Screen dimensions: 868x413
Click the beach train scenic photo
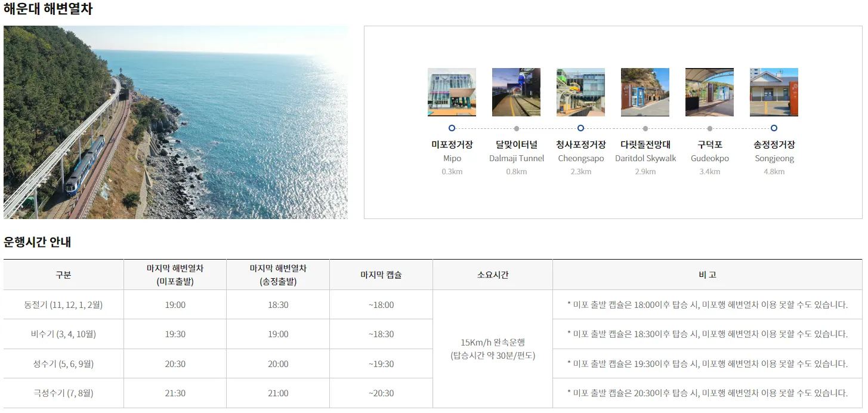click(x=175, y=122)
